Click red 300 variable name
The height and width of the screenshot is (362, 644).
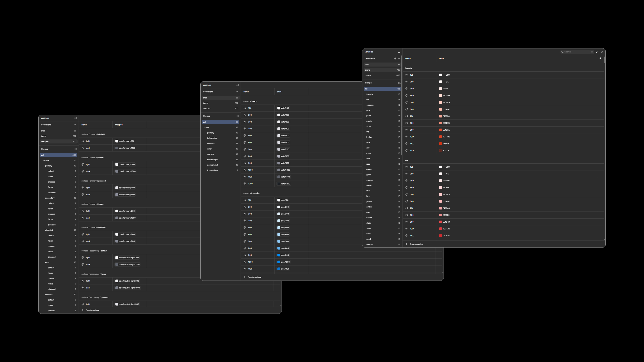(412, 181)
